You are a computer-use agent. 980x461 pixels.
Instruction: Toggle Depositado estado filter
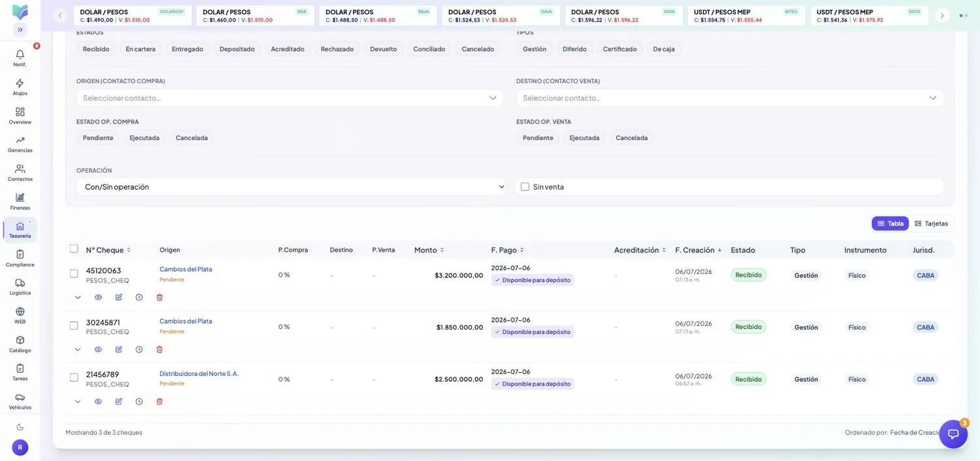pos(237,49)
